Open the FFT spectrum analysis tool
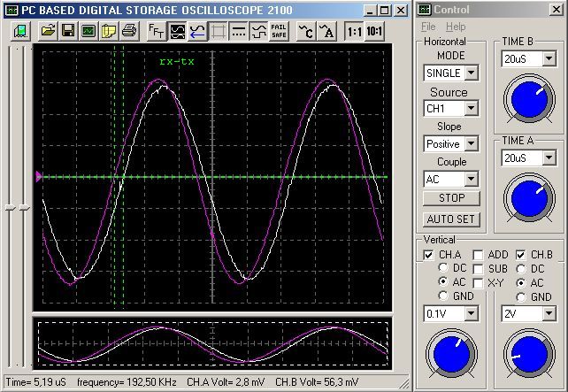The width and height of the screenshot is (568, 392). pyautogui.click(x=156, y=31)
